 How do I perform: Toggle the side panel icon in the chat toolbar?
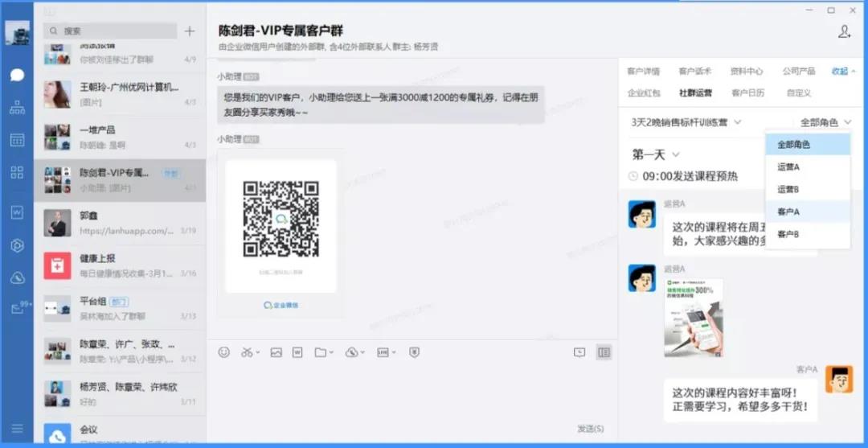click(x=604, y=352)
